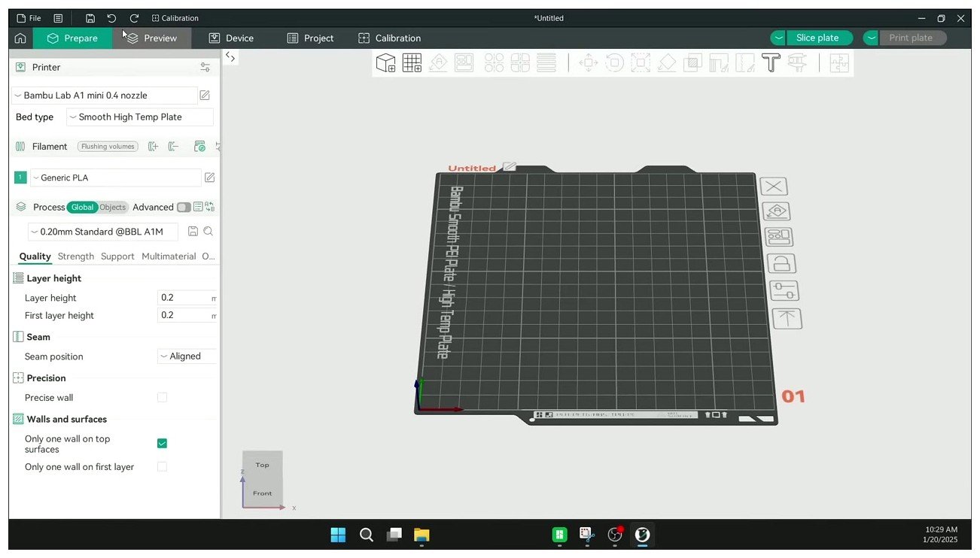The width and height of the screenshot is (980, 558).
Task: Select Auto orient in the top toolbar
Action: click(438, 63)
